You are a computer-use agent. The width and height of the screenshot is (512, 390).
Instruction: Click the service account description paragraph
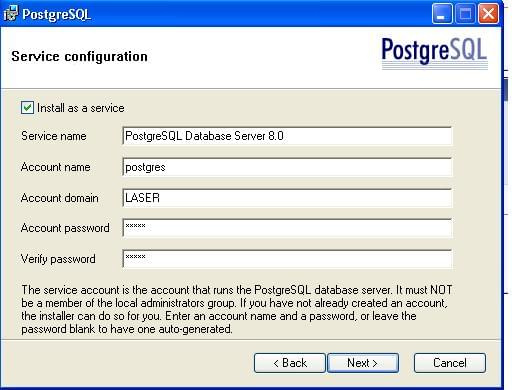coord(236,309)
